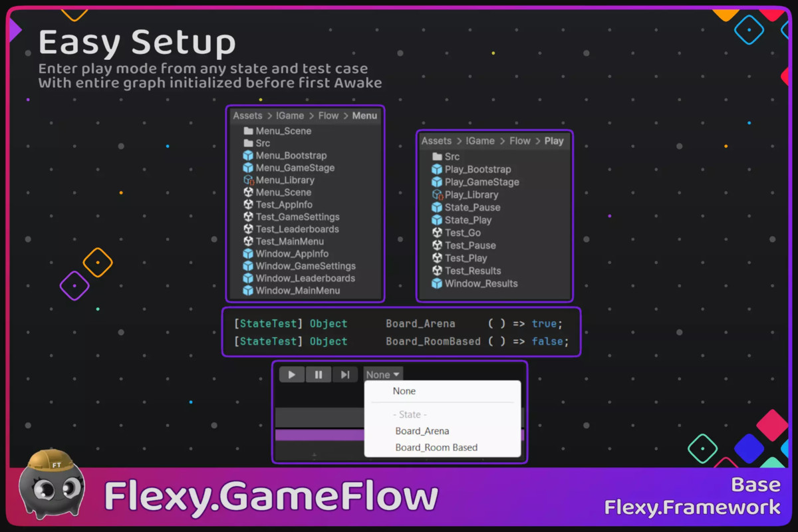This screenshot has height=532, width=798.
Task: Select the Test_Results file name
Action: (x=473, y=271)
